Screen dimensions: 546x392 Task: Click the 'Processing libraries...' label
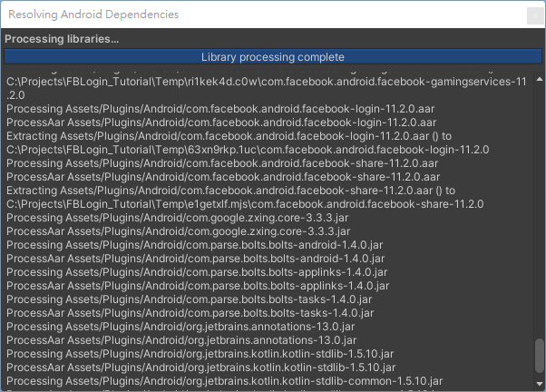coord(62,39)
